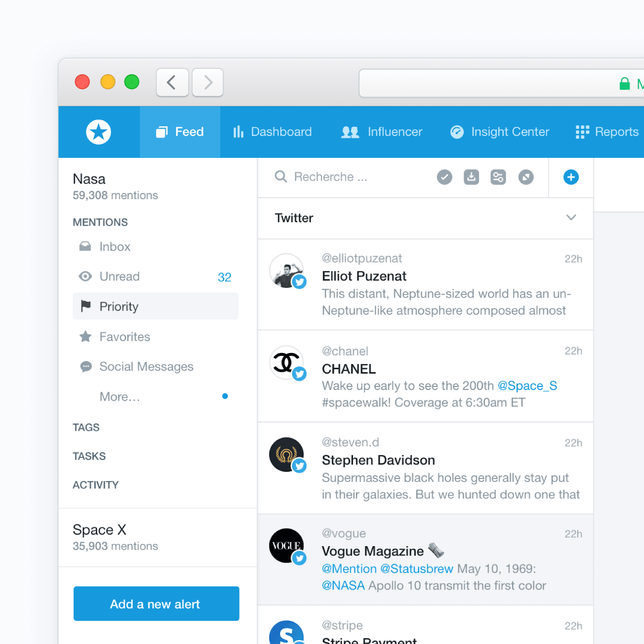
Task: Collapse the MENTIONS section header
Action: pyautogui.click(x=100, y=222)
